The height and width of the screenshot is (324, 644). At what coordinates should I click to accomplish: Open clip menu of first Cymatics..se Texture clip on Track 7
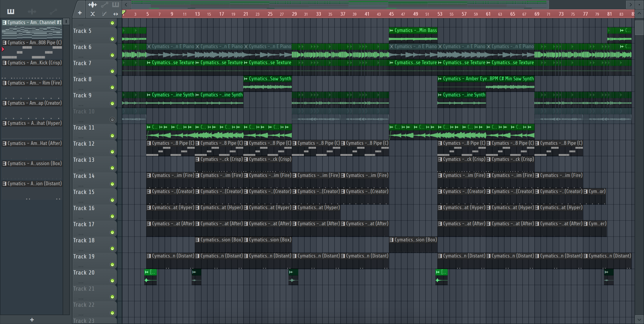click(x=149, y=63)
